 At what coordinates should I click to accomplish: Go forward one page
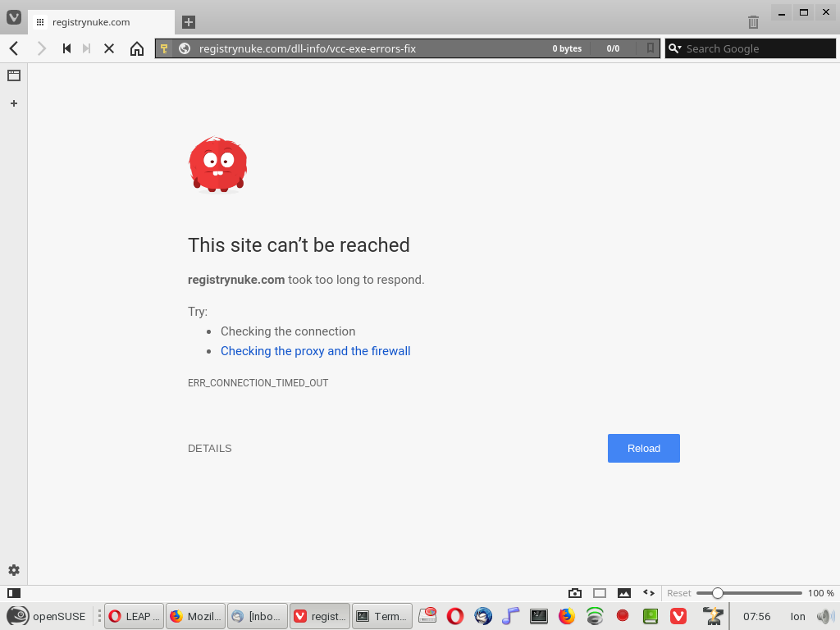pos(41,48)
